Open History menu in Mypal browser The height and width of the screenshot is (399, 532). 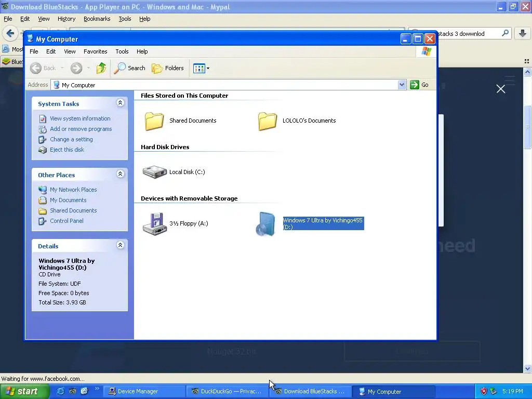[66, 19]
